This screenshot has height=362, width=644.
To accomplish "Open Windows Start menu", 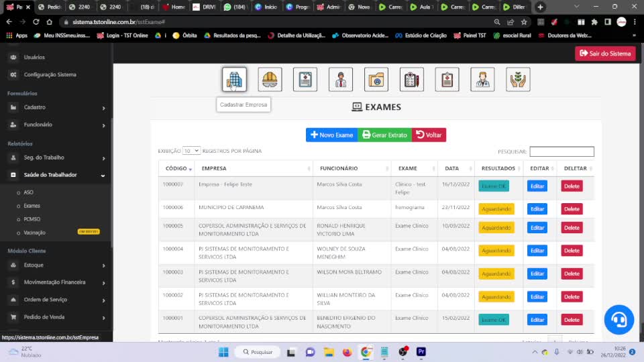I will 223,352.
